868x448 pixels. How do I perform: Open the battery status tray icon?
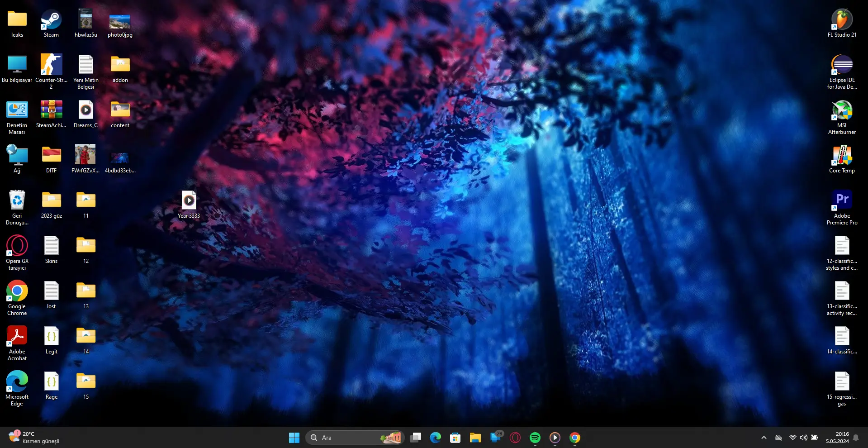(815, 438)
